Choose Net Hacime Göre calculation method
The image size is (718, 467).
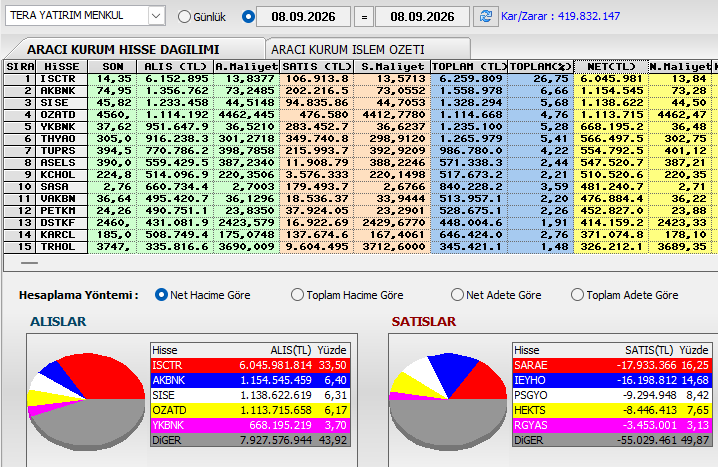(161, 295)
